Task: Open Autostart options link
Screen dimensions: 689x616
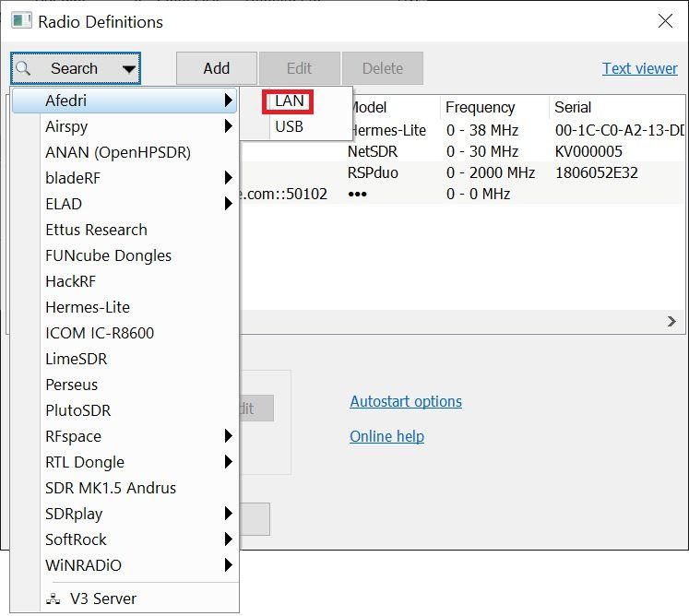Action: pos(406,401)
